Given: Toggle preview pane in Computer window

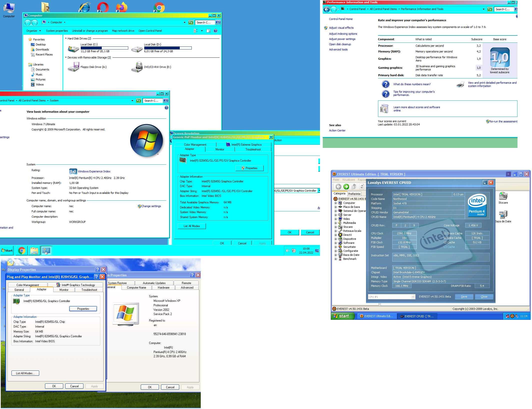Looking at the screenshot, I should 208,31.
